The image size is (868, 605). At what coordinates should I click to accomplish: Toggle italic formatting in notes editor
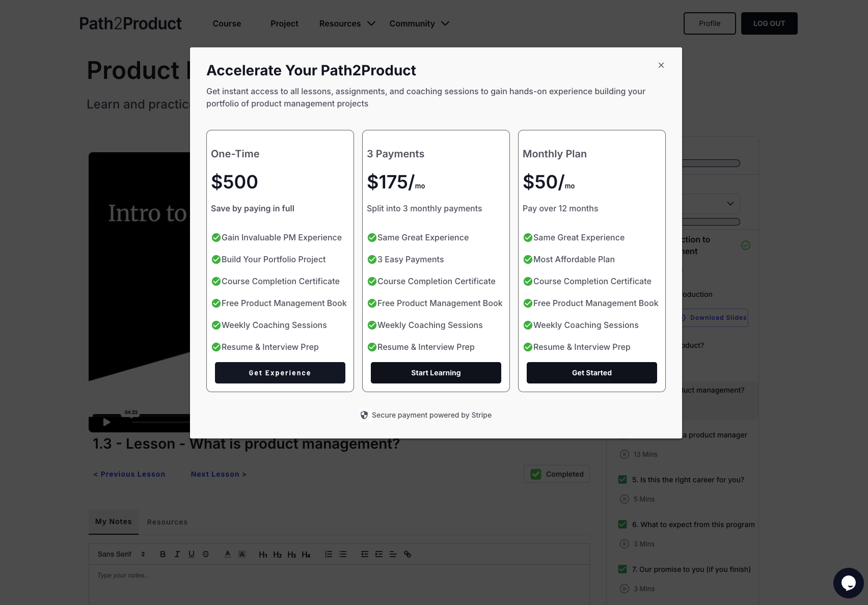coord(177,554)
